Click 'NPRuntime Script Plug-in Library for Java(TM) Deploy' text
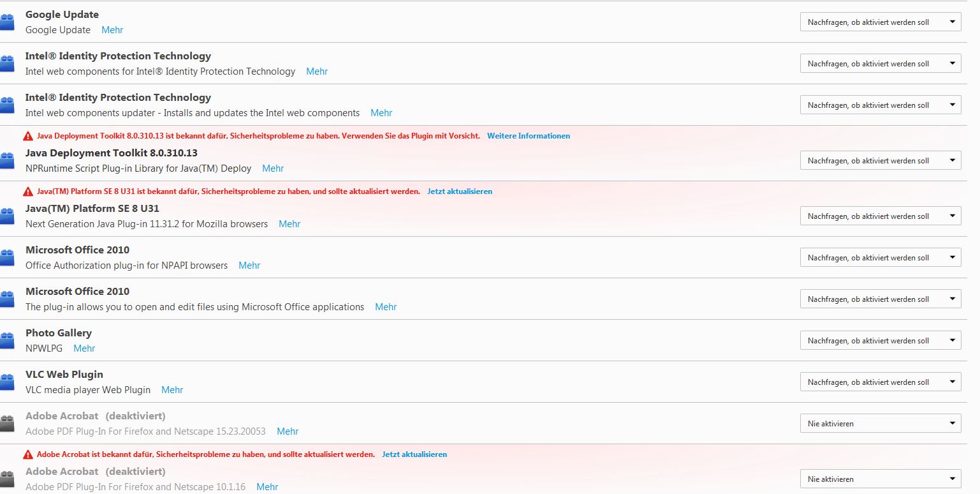980x494 pixels. pyautogui.click(x=138, y=168)
